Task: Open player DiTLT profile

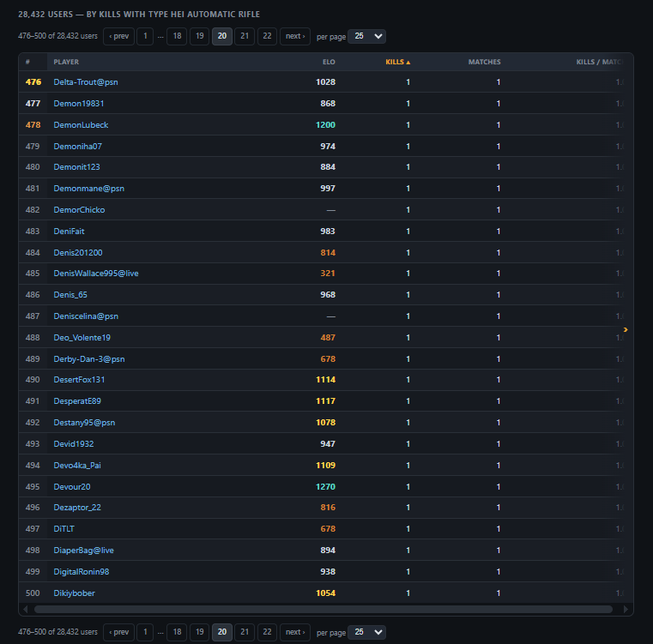Action: point(63,529)
